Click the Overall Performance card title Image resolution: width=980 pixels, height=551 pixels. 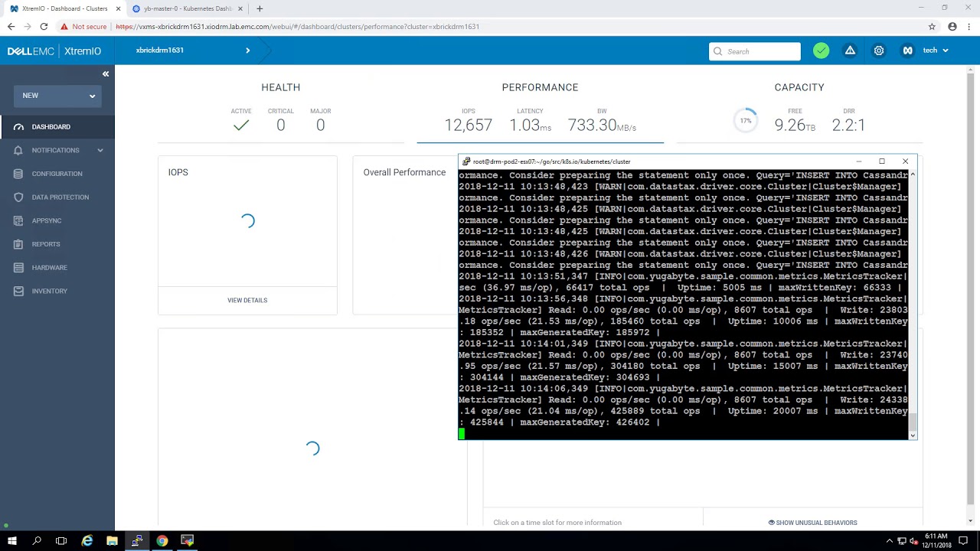coord(404,172)
